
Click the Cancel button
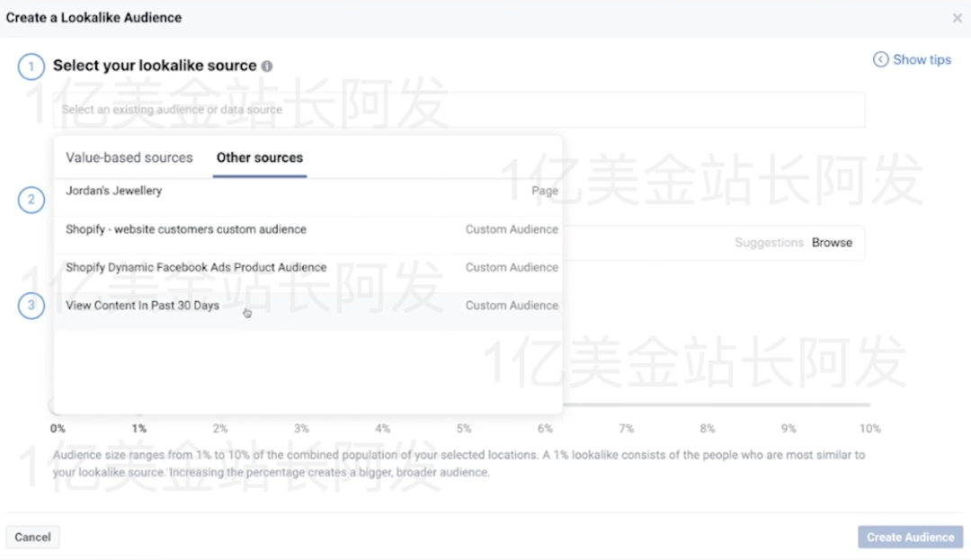32,537
